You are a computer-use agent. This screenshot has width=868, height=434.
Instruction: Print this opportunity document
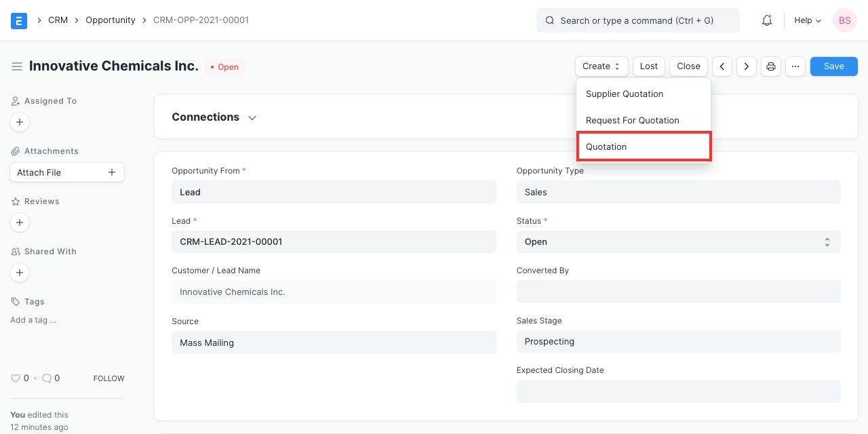coord(770,66)
